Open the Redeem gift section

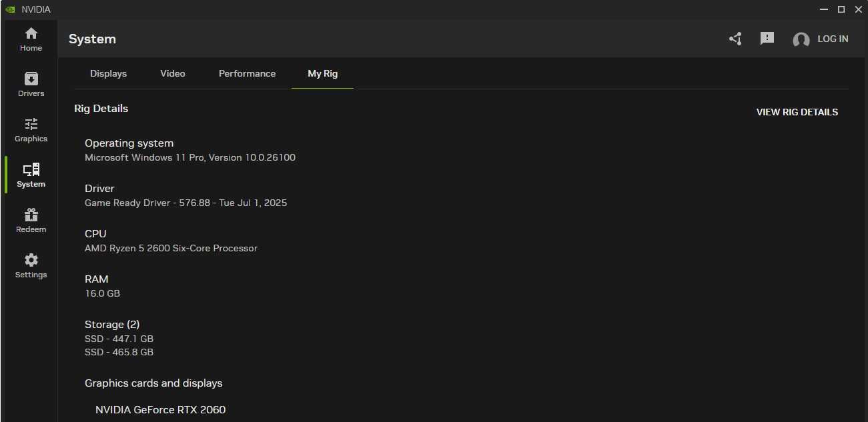click(x=31, y=221)
